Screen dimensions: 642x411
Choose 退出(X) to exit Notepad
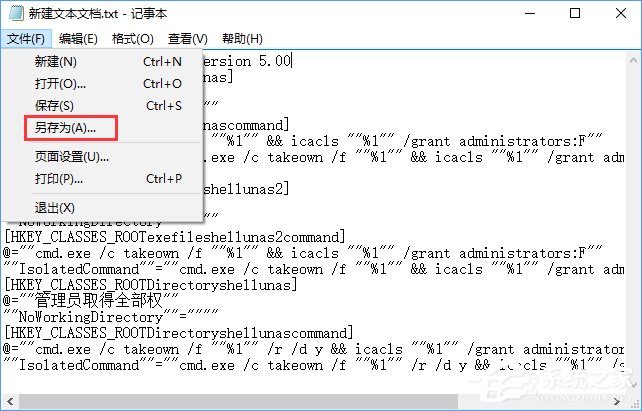[x=102, y=208]
